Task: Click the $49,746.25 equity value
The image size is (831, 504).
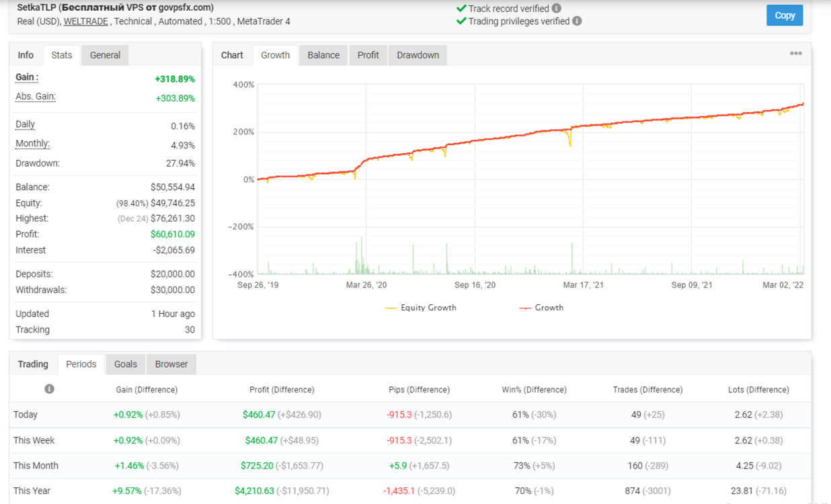Action: click(x=173, y=203)
